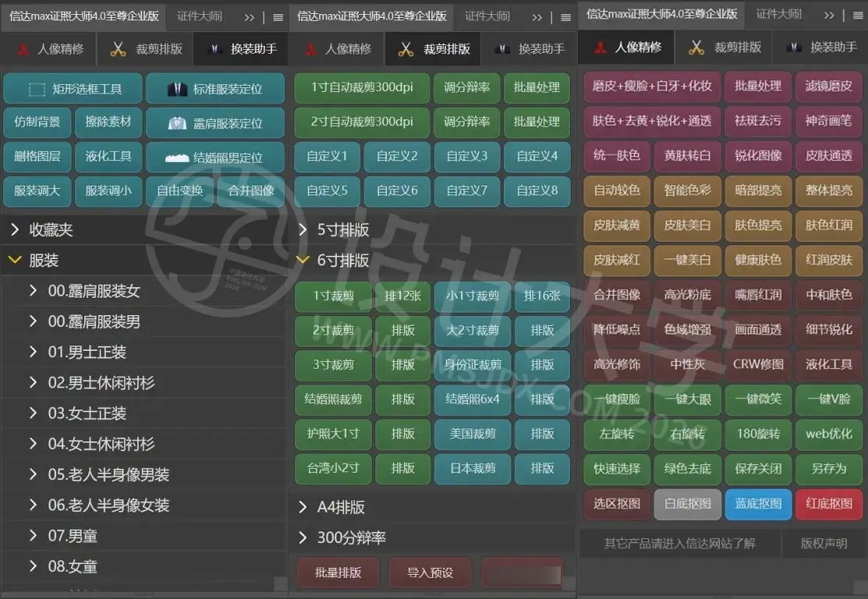
Task: Click the middle panel's >> overflow arrows
Action: [x=537, y=17]
